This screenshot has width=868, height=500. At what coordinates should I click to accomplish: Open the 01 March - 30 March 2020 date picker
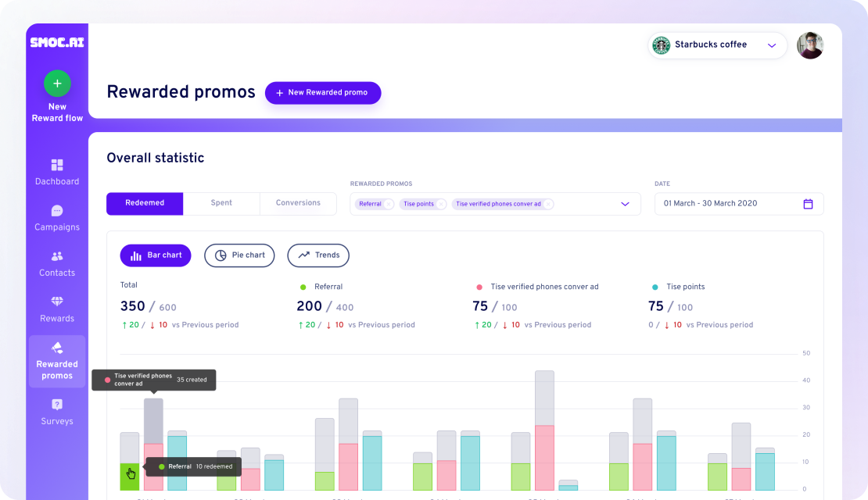pyautogui.click(x=739, y=204)
